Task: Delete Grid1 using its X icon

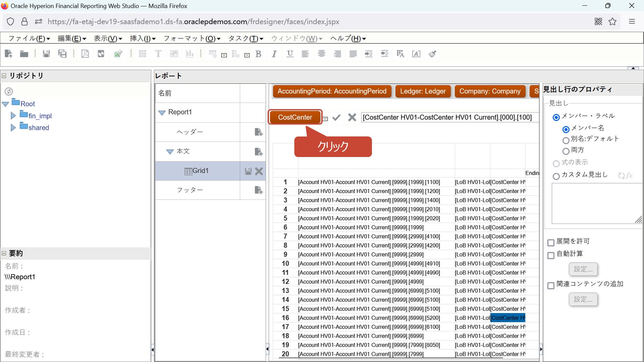Action: click(x=259, y=171)
